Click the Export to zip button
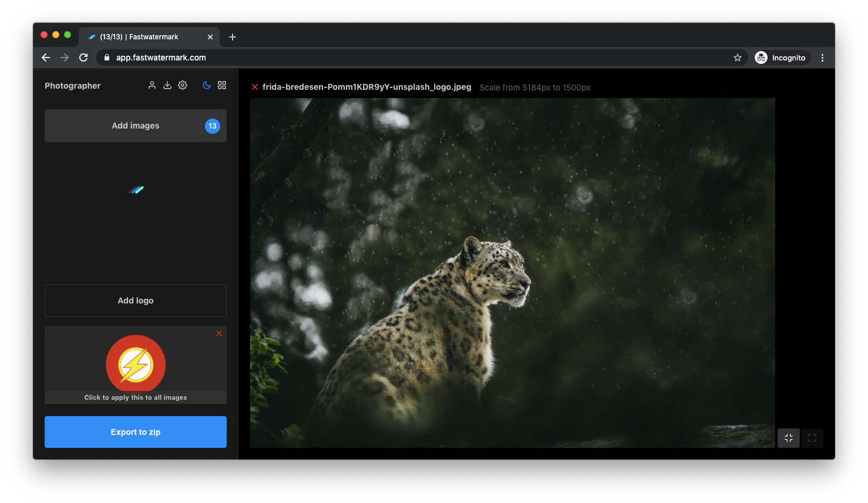Viewport: 868px width, 503px height. (x=135, y=432)
